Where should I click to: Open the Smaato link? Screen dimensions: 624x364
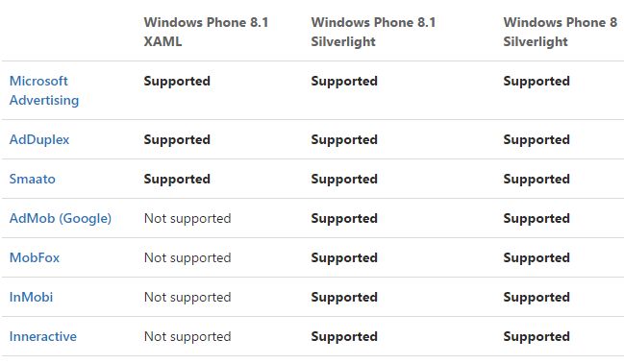click(33, 179)
